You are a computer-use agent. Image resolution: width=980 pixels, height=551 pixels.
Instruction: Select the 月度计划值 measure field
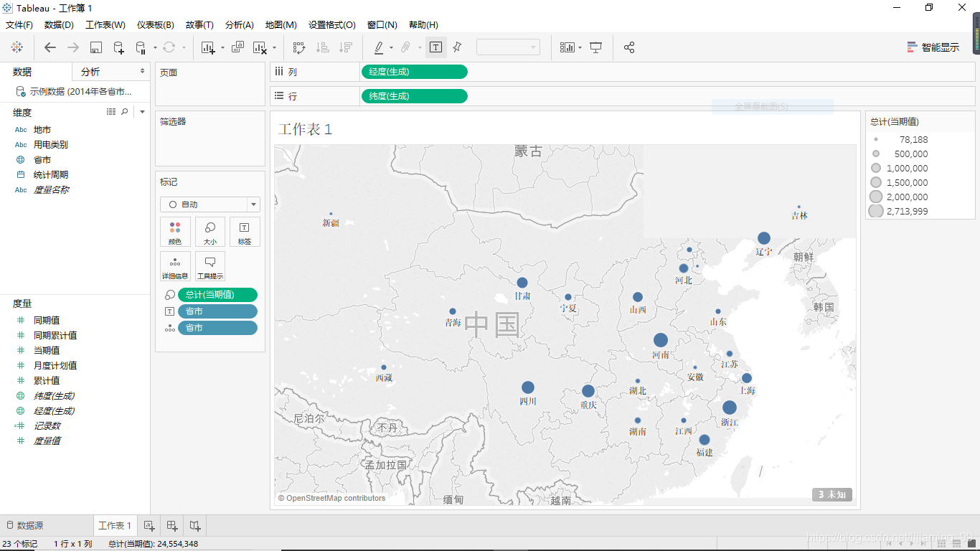(x=55, y=366)
